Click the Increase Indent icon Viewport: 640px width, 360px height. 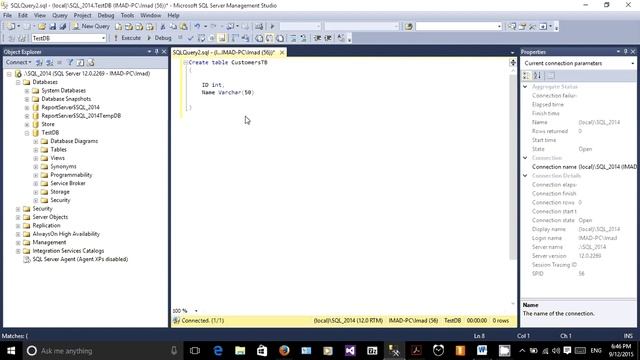[x=328, y=38]
